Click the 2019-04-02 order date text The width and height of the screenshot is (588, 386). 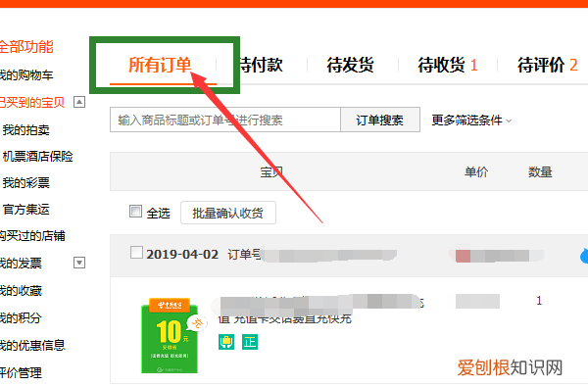(182, 254)
